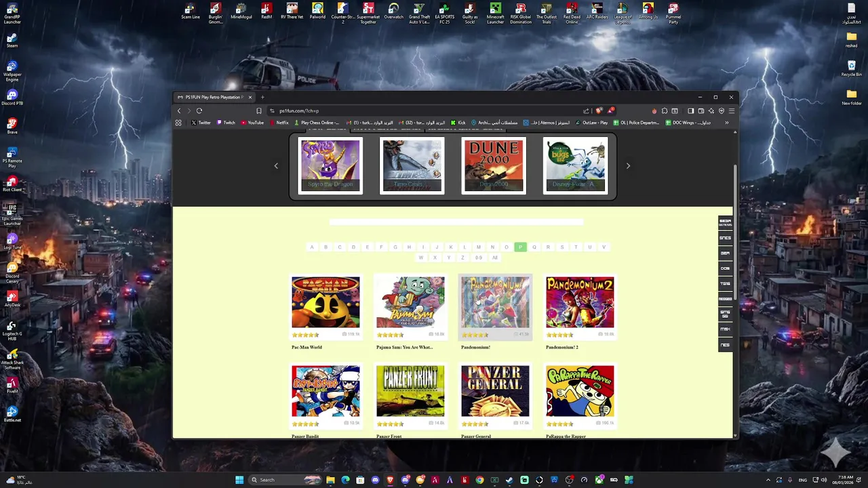This screenshot has height=488, width=868.
Task: Launch Overwatch from the desktop icons
Action: [x=393, y=11]
